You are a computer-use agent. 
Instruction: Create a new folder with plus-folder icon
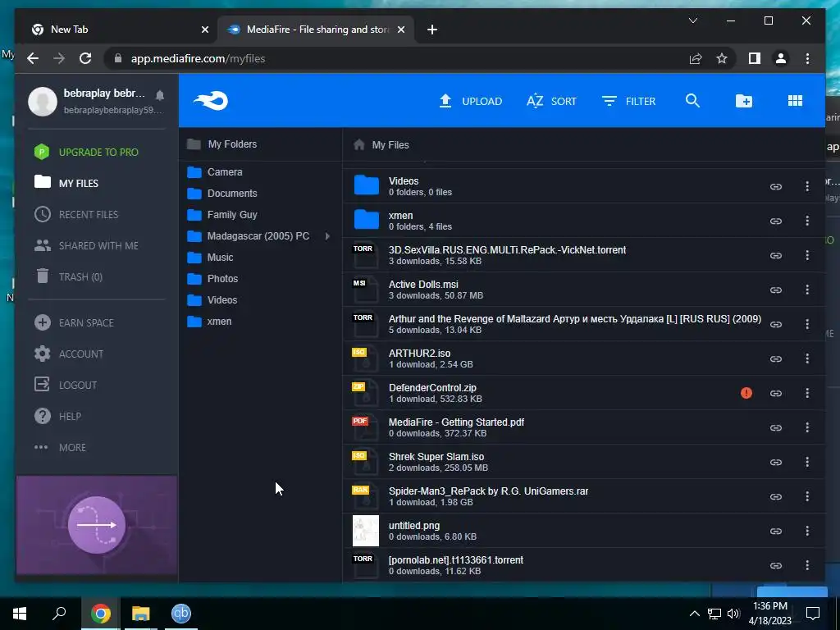[x=743, y=101]
